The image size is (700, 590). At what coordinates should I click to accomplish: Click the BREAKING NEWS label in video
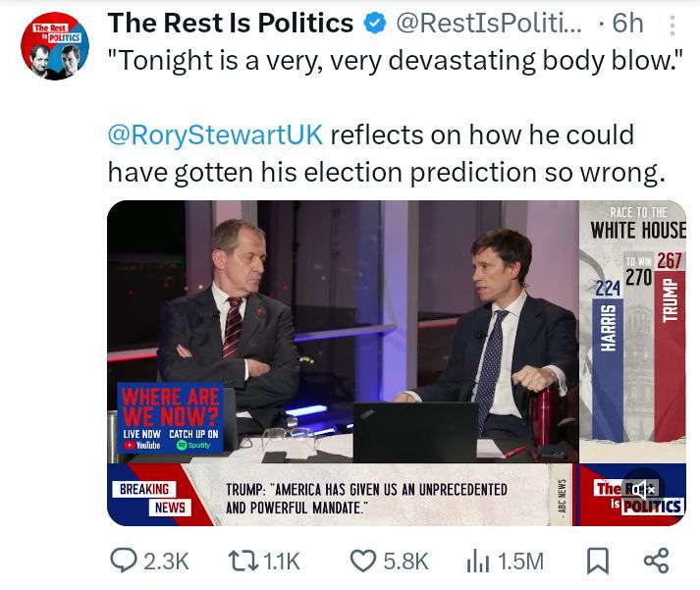click(x=145, y=498)
